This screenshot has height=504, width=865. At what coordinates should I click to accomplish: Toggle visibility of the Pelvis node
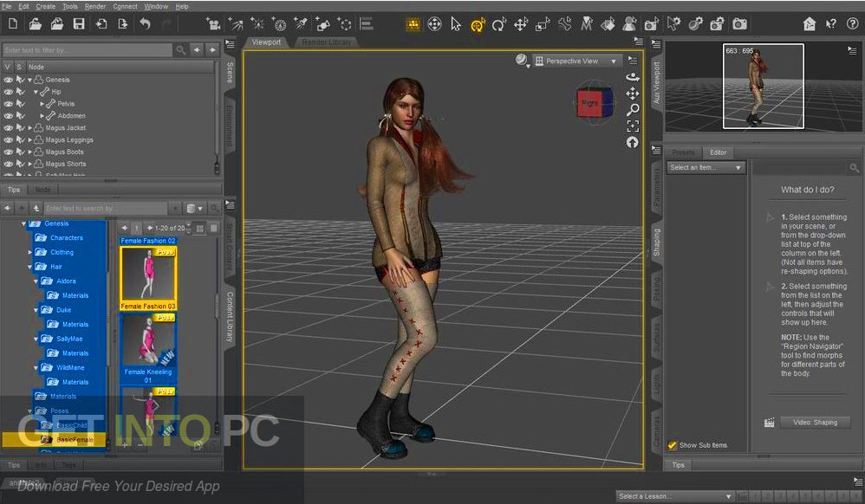pos(9,104)
